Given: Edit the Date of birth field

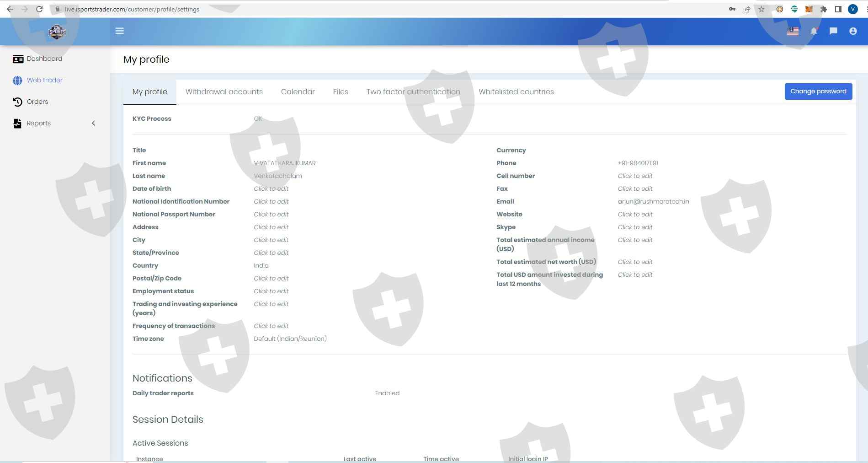Looking at the screenshot, I should [x=271, y=189].
